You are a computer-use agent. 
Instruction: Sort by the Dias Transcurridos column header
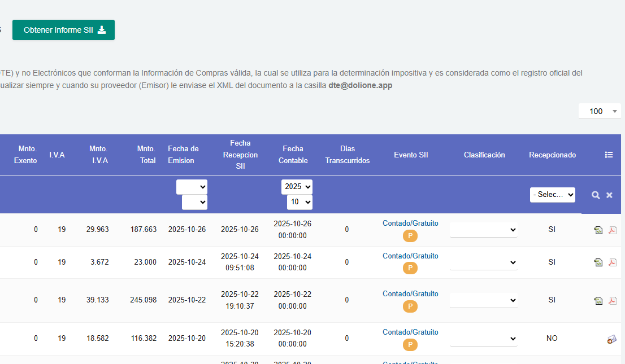347,155
